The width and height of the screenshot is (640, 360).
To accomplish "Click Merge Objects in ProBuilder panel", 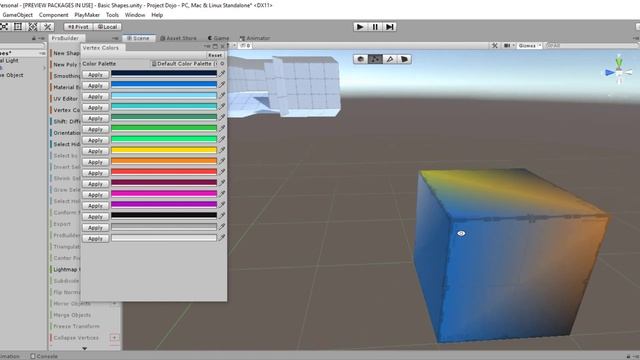I will (x=72, y=315).
